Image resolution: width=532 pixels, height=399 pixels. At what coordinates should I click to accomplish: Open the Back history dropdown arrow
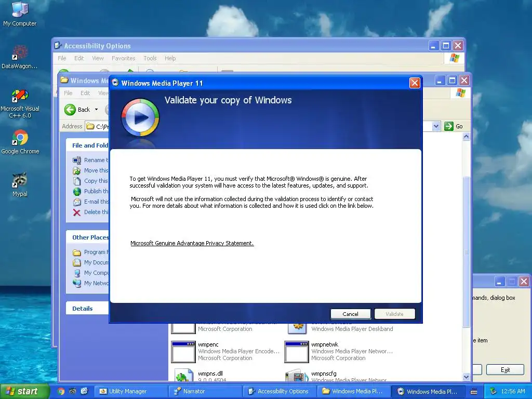[96, 110]
